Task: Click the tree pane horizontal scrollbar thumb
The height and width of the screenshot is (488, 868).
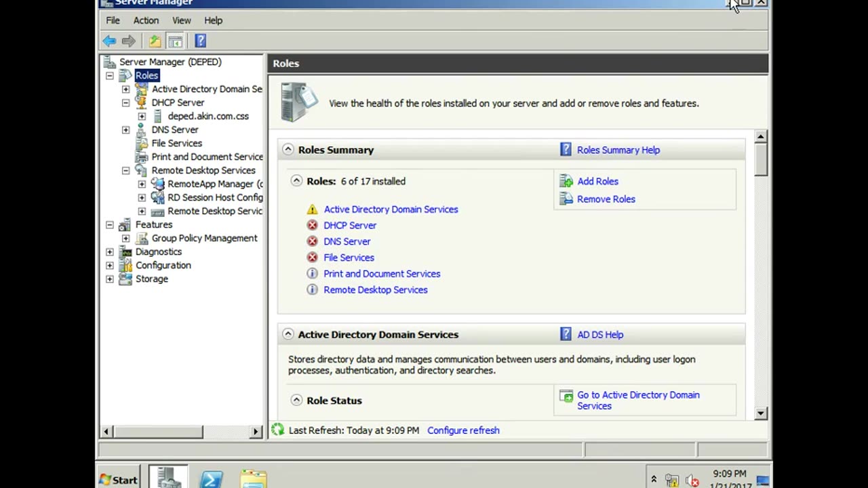Action: pyautogui.click(x=157, y=431)
